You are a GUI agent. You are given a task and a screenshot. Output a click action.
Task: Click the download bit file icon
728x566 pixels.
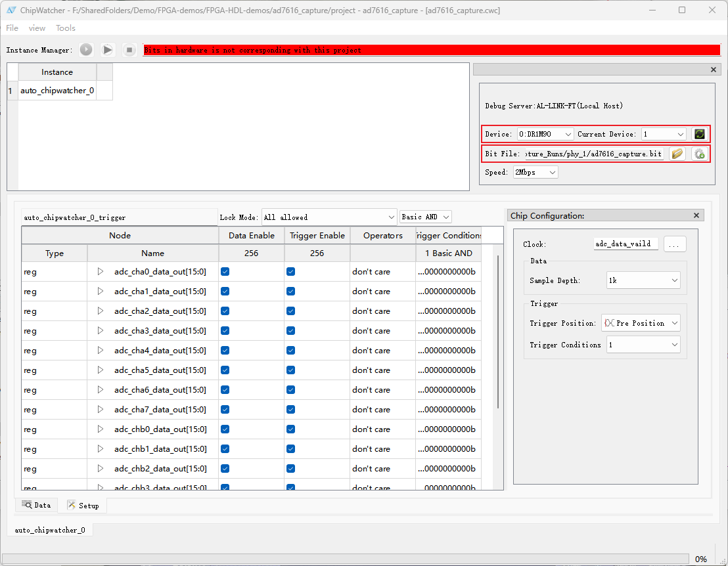click(x=700, y=154)
